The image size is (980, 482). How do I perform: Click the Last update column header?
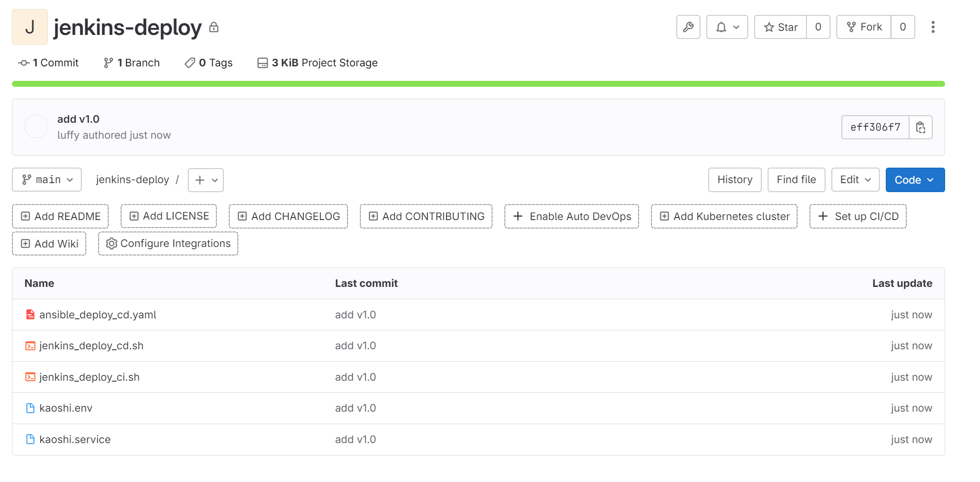(902, 283)
